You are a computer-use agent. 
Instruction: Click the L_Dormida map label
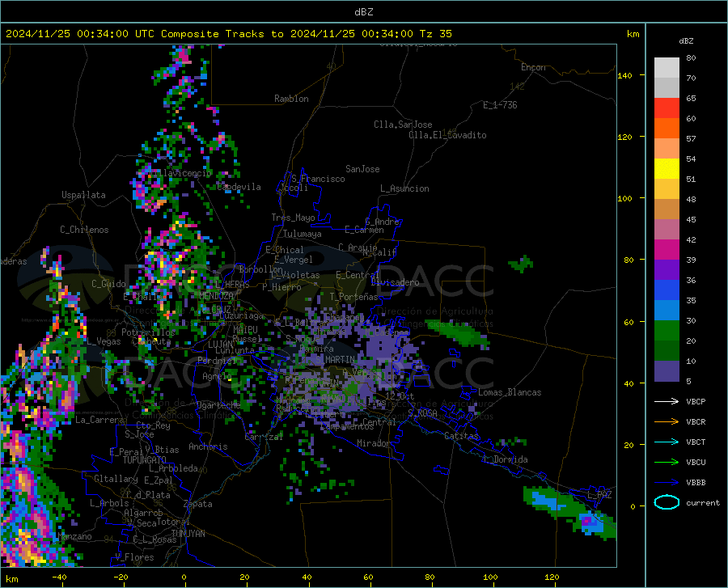click(505, 459)
